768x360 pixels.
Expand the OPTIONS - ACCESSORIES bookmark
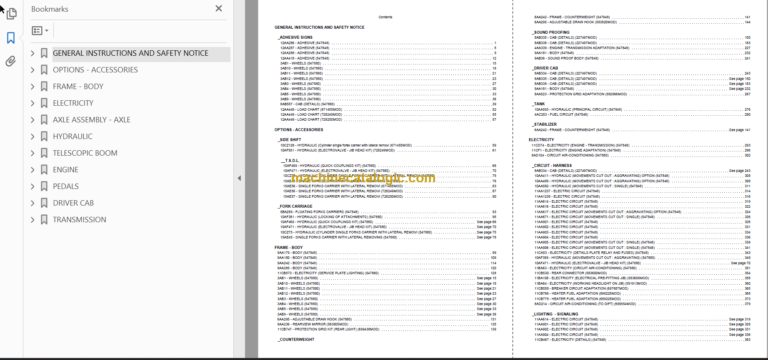pos(33,70)
